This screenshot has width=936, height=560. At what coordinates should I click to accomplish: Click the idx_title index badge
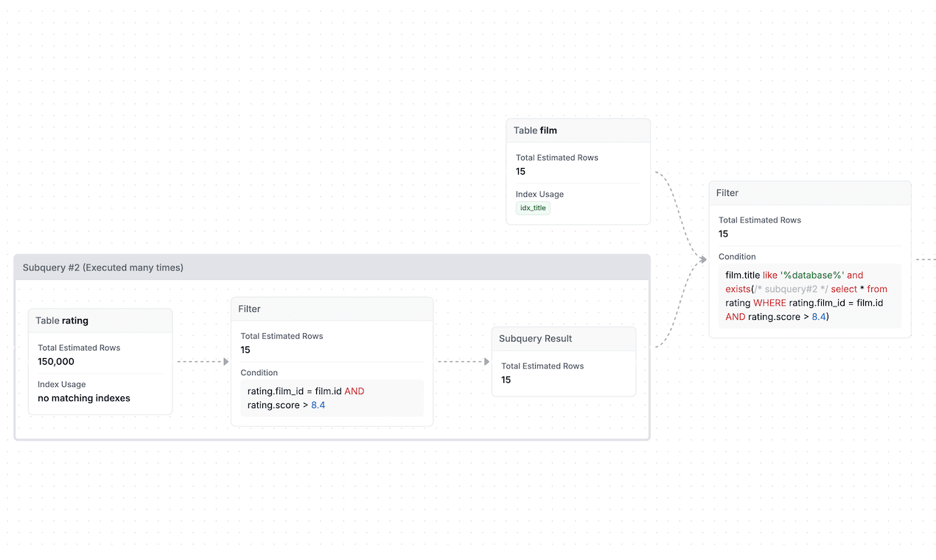[533, 208]
